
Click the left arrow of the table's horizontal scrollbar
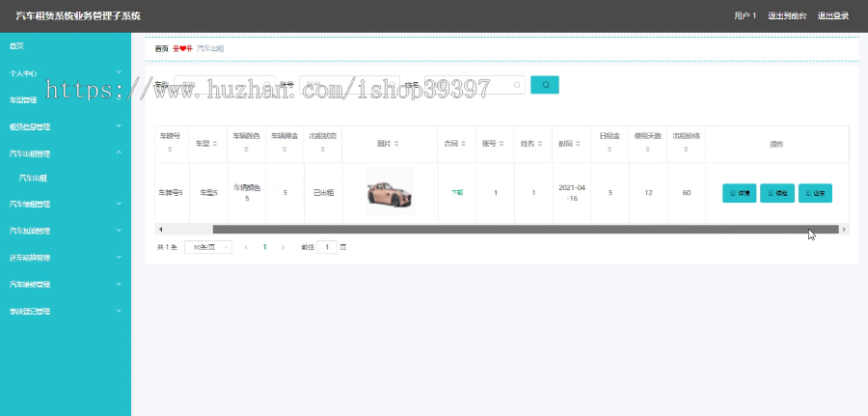160,229
